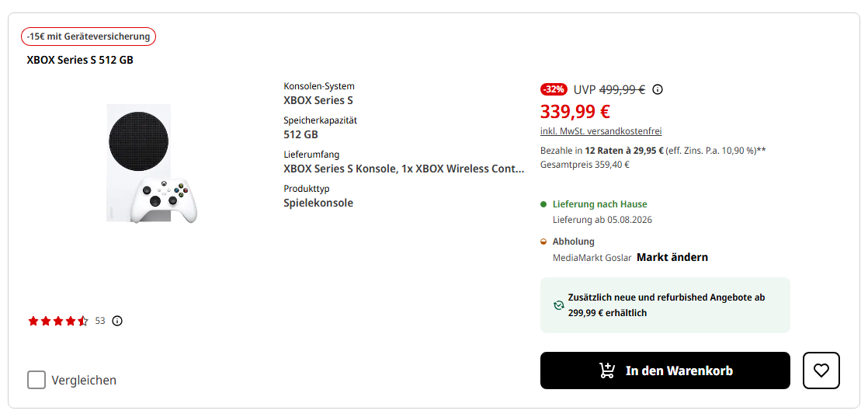This screenshot has width=868, height=414.
Task: Click the refurbished offers recycle icon
Action: pyautogui.click(x=558, y=305)
